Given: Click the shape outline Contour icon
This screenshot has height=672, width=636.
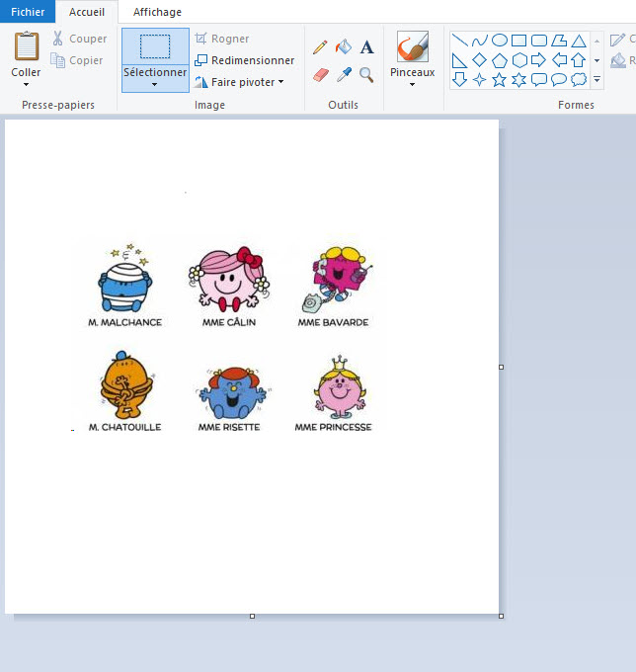Looking at the screenshot, I should [x=617, y=40].
